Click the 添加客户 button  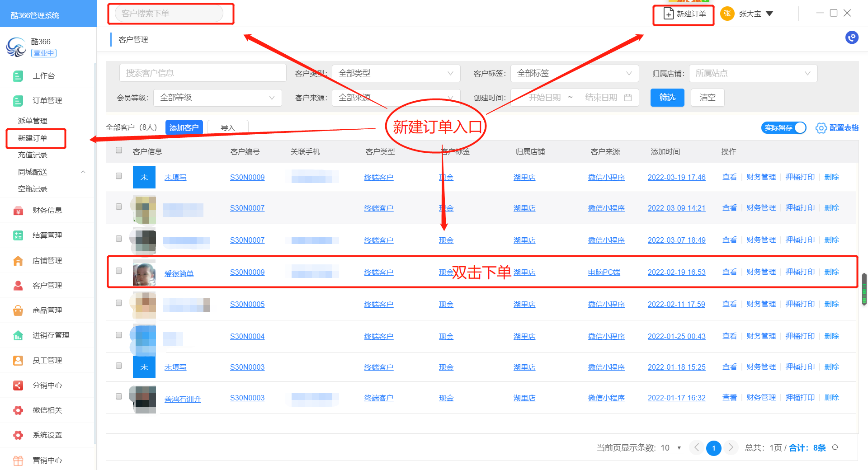coord(184,128)
